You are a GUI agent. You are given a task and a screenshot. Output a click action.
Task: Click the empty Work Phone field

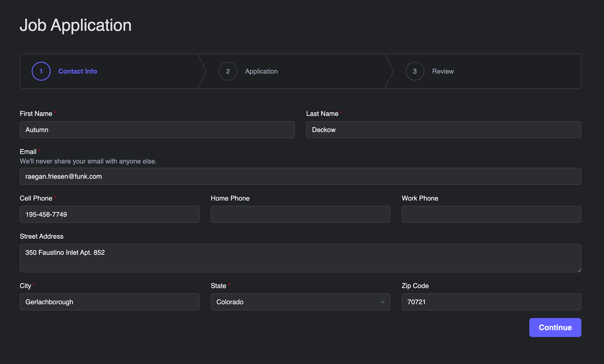point(491,214)
